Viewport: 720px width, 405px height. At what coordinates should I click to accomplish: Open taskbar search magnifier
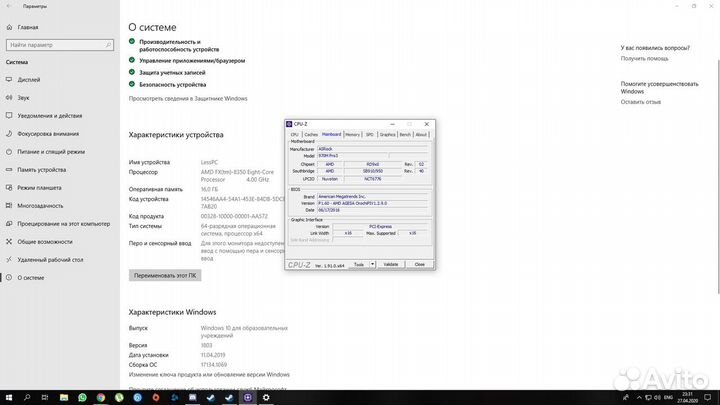27,397
